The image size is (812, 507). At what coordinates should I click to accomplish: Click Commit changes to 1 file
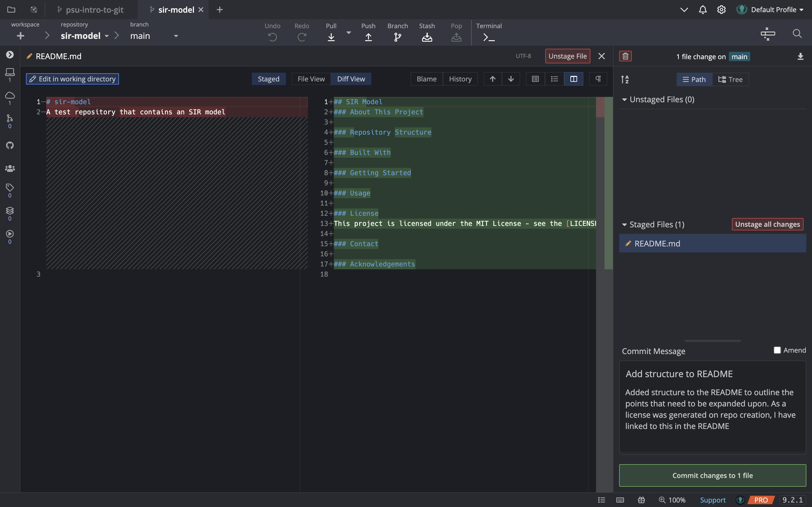pos(712,475)
